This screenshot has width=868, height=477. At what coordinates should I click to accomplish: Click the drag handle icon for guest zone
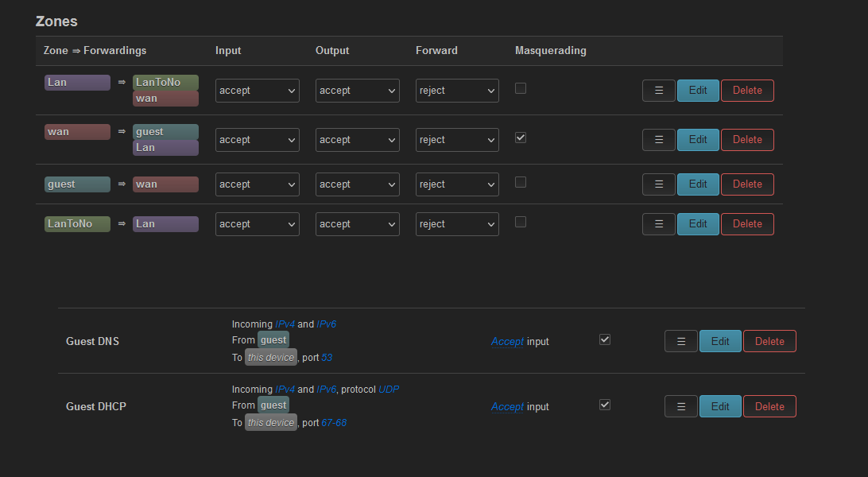(x=658, y=184)
